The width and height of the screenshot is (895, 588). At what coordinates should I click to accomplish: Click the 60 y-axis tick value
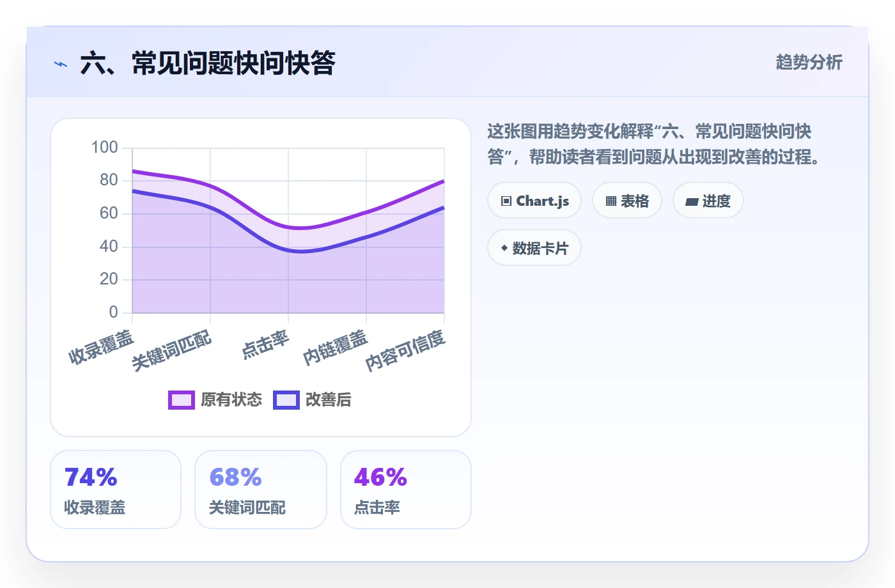(x=109, y=213)
